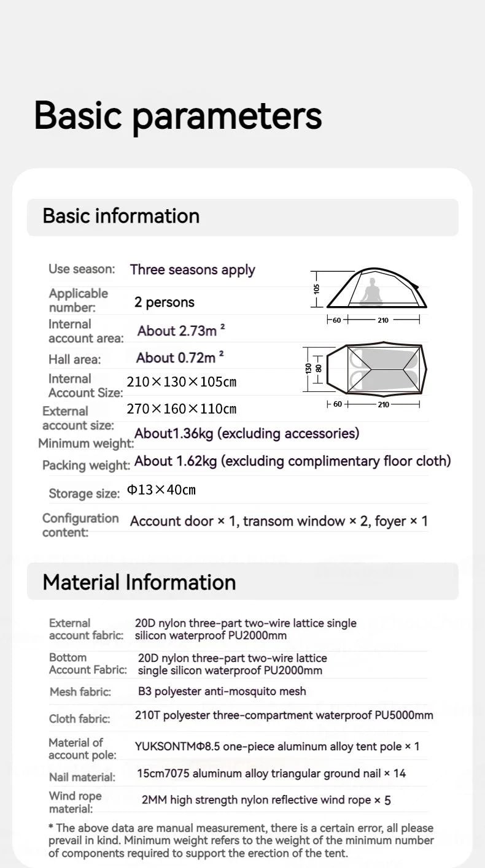Click the Use season label
This screenshot has width=485, height=868.
pos(82,269)
